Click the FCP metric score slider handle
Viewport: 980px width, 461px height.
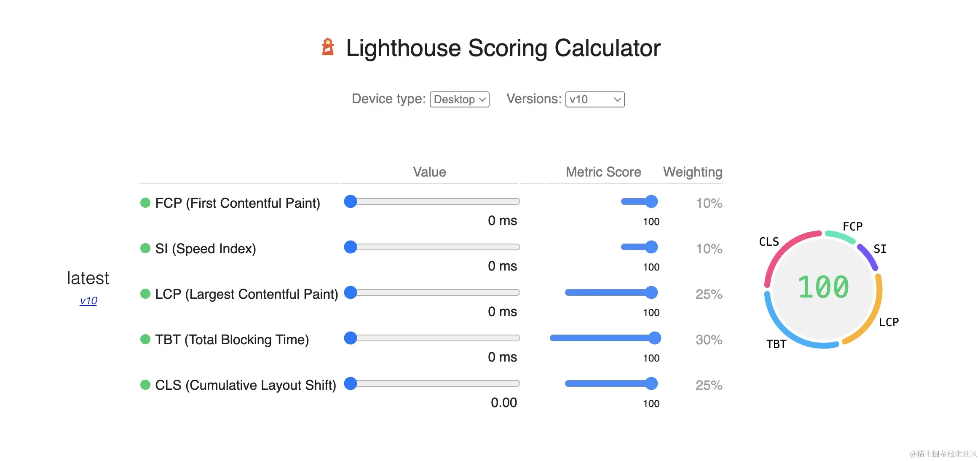click(651, 202)
